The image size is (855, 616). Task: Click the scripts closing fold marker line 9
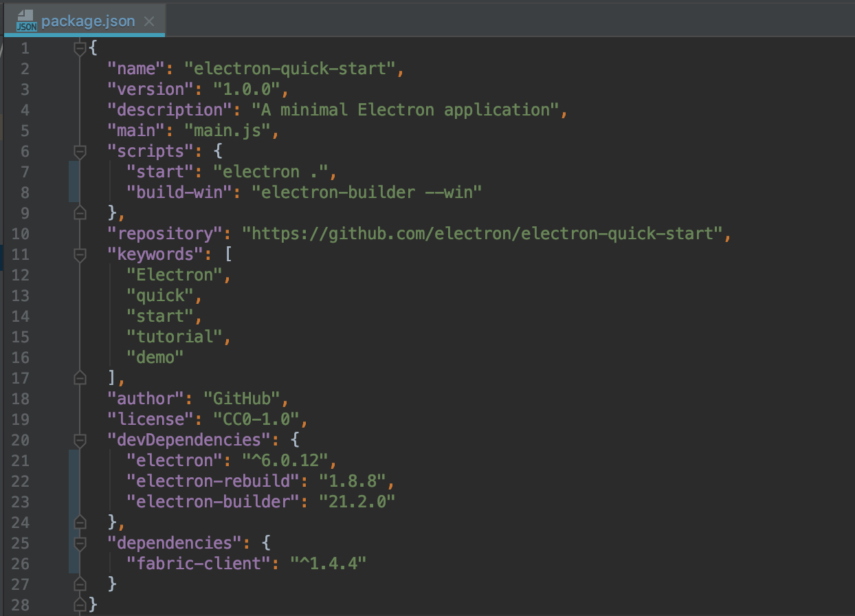tap(80, 212)
